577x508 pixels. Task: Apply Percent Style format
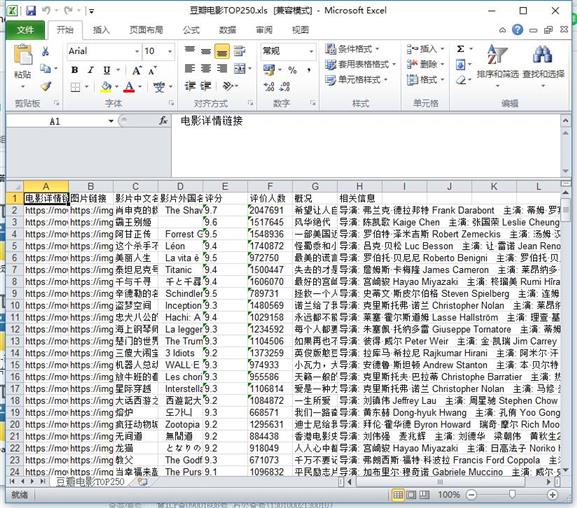pyautogui.click(x=293, y=70)
